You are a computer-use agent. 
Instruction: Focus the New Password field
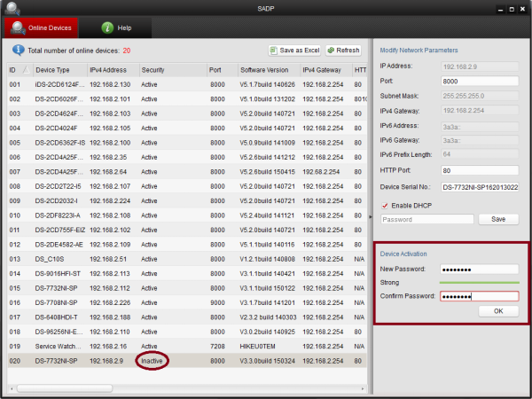(x=479, y=269)
